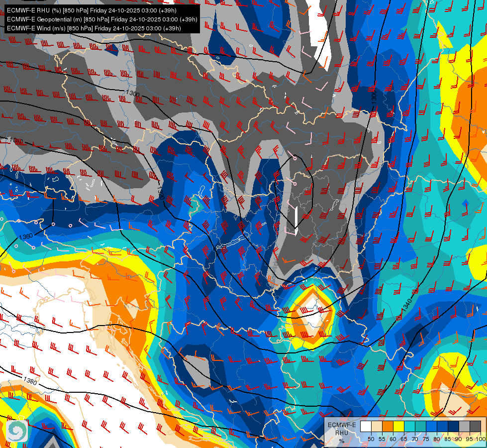Click legend tick value 65
Image resolution: width=487 pixels, height=448 pixels.
point(404,439)
